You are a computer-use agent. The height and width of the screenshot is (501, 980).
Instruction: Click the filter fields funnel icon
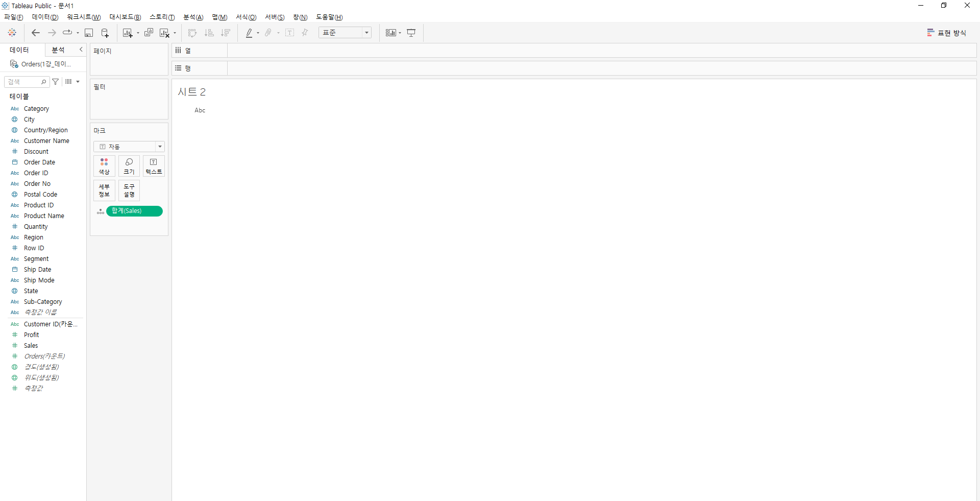(56, 82)
